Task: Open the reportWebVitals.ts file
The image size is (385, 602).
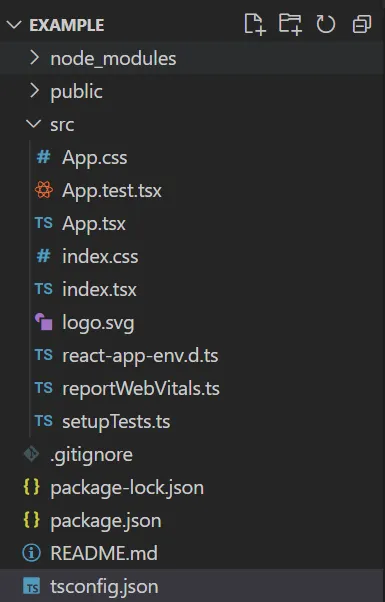Action: [141, 389]
